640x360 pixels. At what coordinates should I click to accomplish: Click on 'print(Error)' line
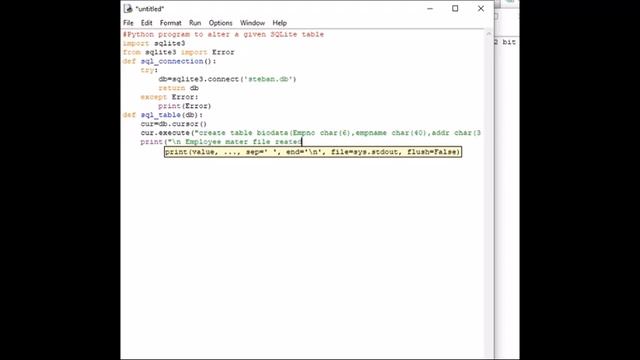pyautogui.click(x=185, y=106)
